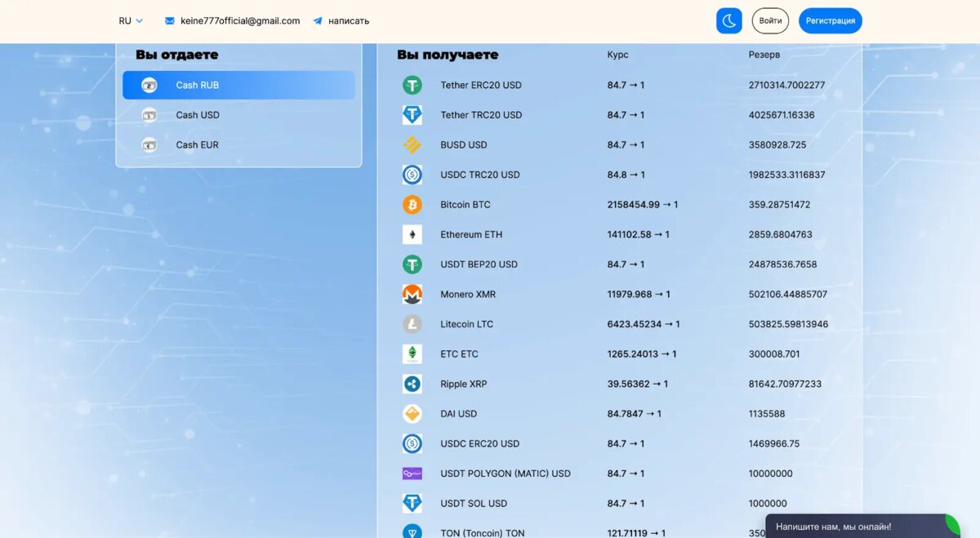The image size is (980, 538).
Task: Click the reserve value 359.28751472
Action: [779, 205]
